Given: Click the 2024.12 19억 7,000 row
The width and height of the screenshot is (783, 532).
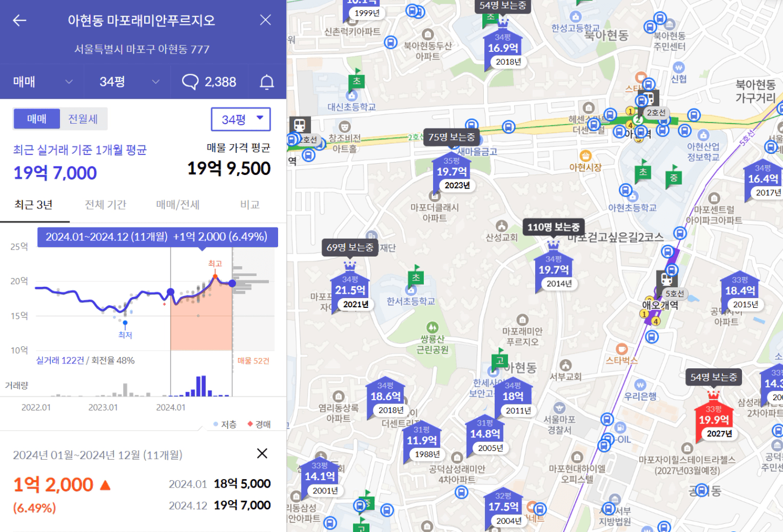Looking at the screenshot, I should [x=219, y=506].
